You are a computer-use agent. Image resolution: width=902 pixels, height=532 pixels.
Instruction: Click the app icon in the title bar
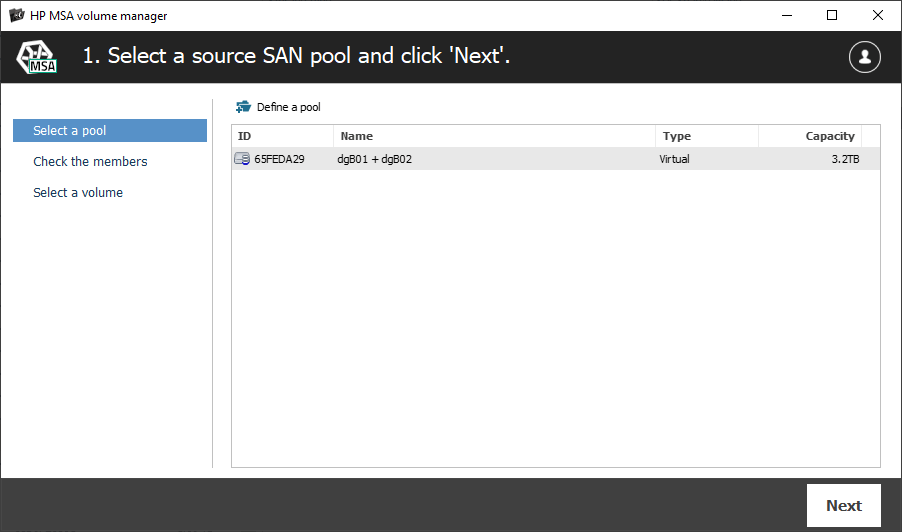[x=16, y=16]
